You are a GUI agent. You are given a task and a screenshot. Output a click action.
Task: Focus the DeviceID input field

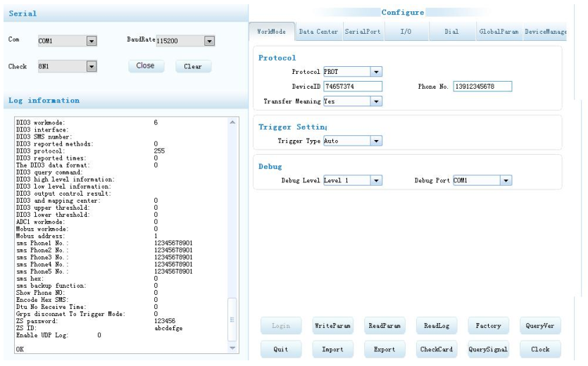click(x=353, y=87)
